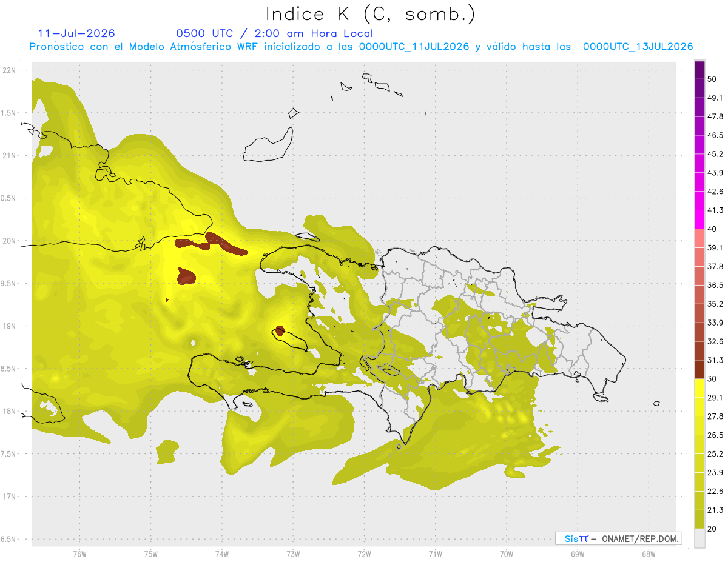Click the legend value "43.9"

tap(715, 173)
